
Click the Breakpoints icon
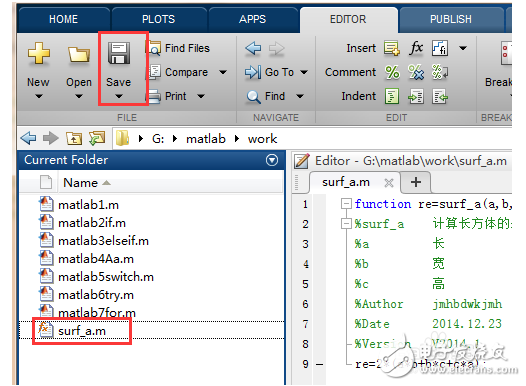pos(506,53)
